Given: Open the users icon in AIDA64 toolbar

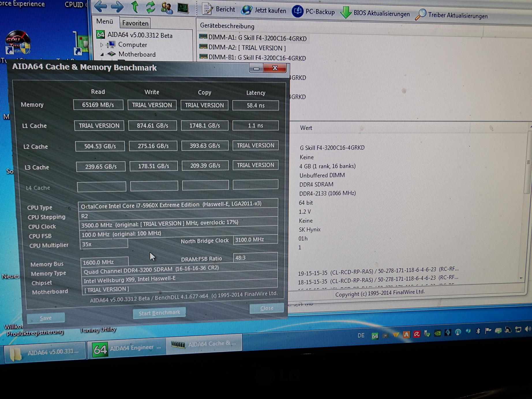Looking at the screenshot, I should click(167, 8).
